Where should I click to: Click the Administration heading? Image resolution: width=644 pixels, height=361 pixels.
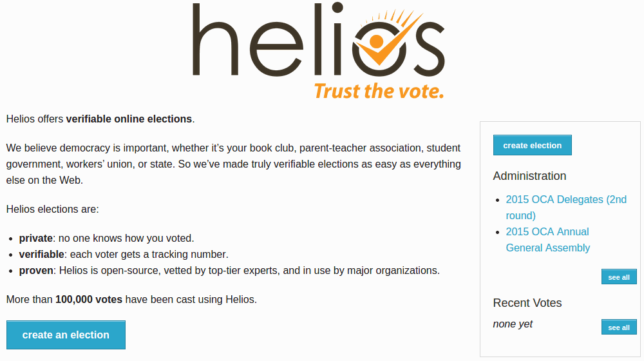(529, 176)
